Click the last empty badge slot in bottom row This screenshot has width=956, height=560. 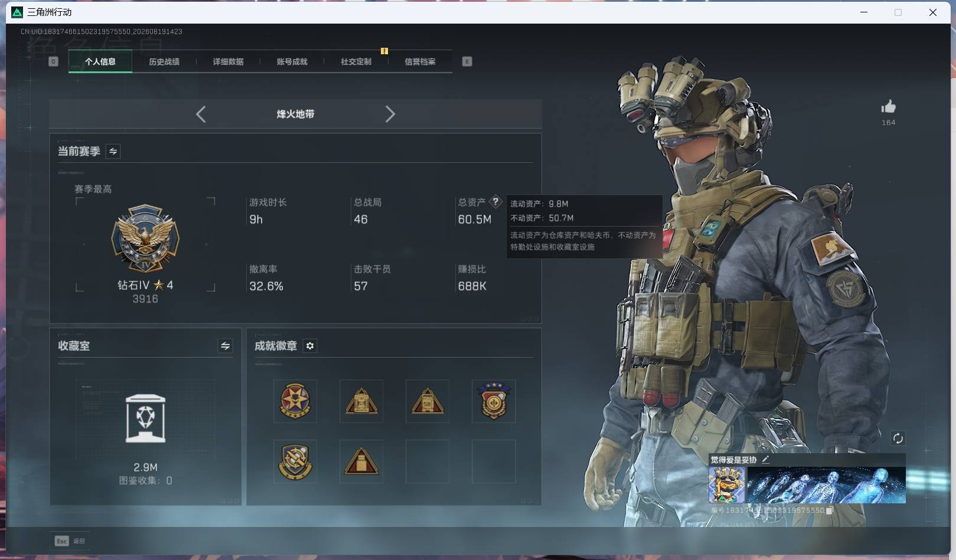[494, 461]
